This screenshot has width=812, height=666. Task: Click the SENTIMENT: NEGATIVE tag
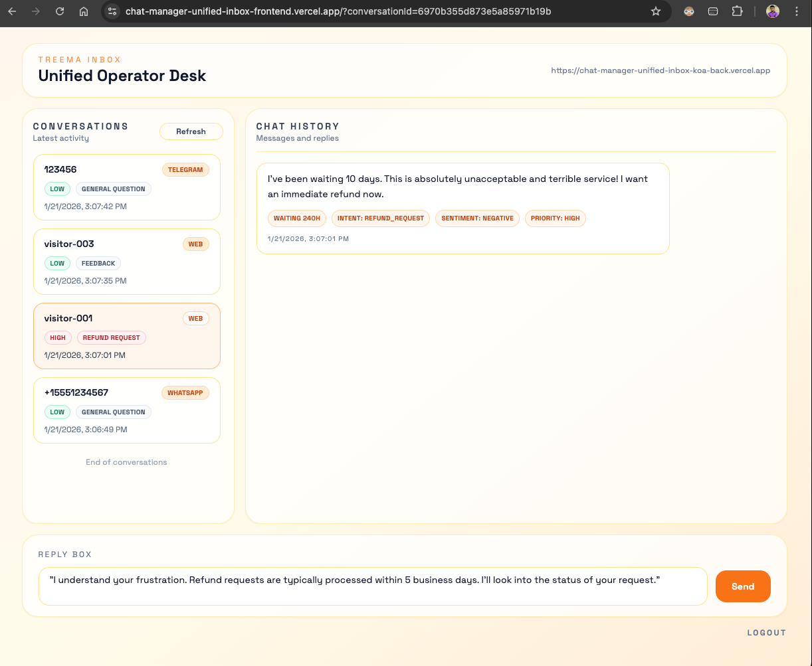tap(477, 218)
